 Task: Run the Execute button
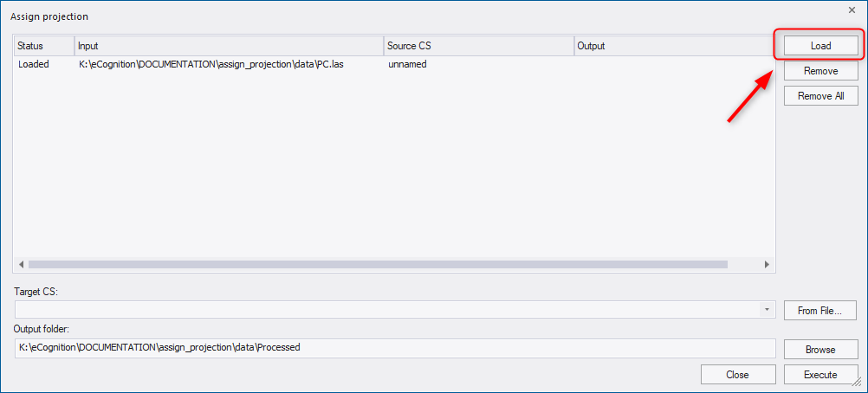819,375
